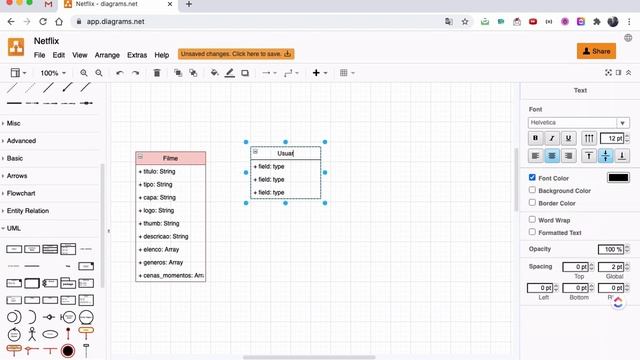Toggle the format panel icon
This screenshot has height=360, width=640.
pyautogui.click(x=618, y=73)
